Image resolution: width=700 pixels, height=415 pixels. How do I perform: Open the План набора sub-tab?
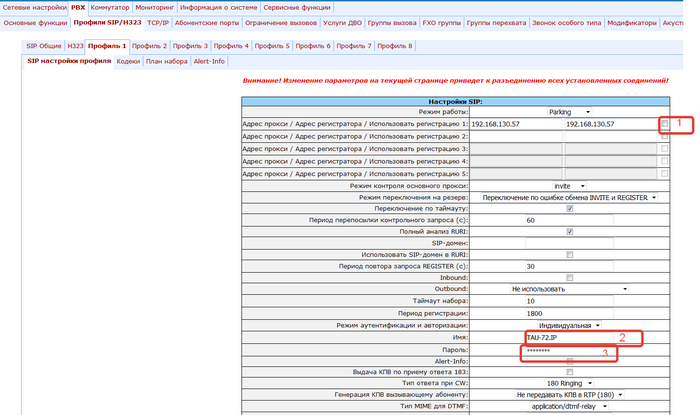[166, 61]
